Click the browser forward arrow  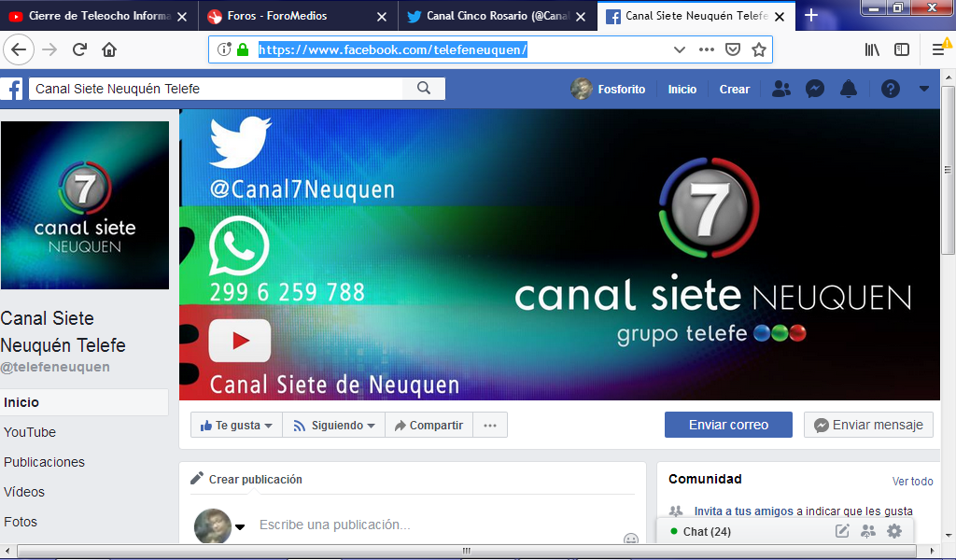pyautogui.click(x=49, y=50)
